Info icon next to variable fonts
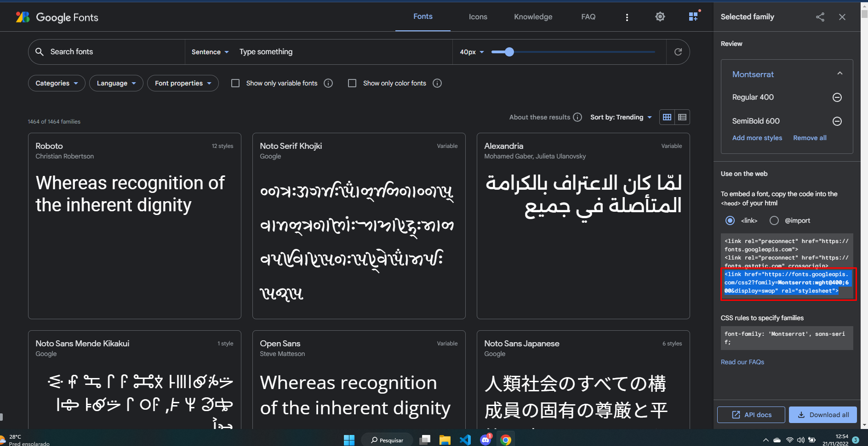The width and height of the screenshot is (868, 446). coord(328,83)
